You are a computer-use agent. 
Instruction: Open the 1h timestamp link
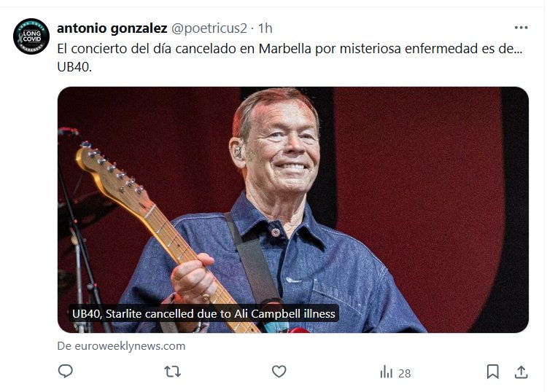(265, 28)
